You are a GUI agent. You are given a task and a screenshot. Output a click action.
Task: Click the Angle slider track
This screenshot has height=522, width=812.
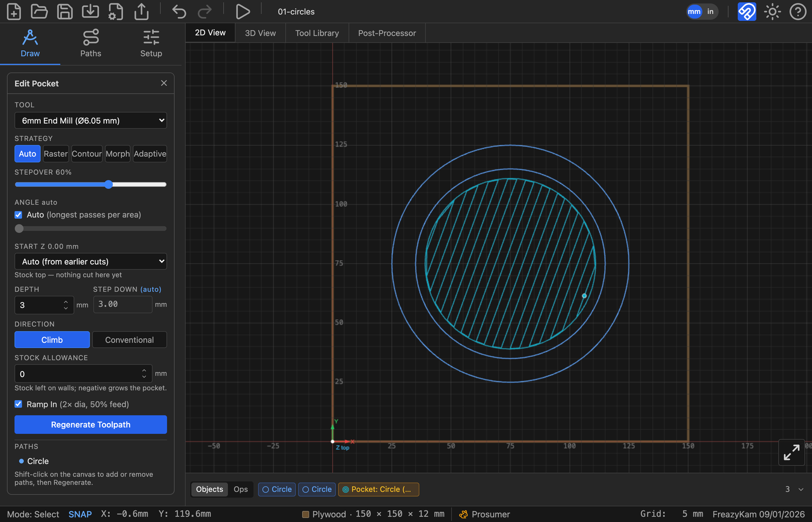point(91,229)
